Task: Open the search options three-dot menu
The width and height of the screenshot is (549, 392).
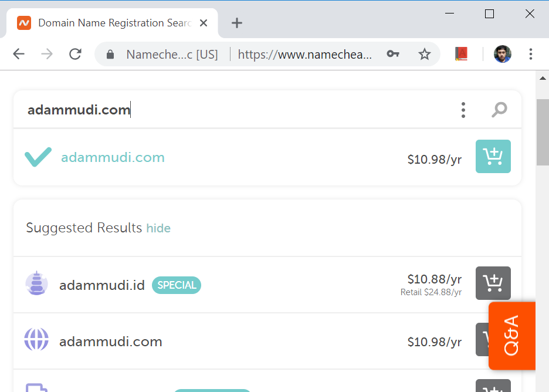Action: coord(463,109)
